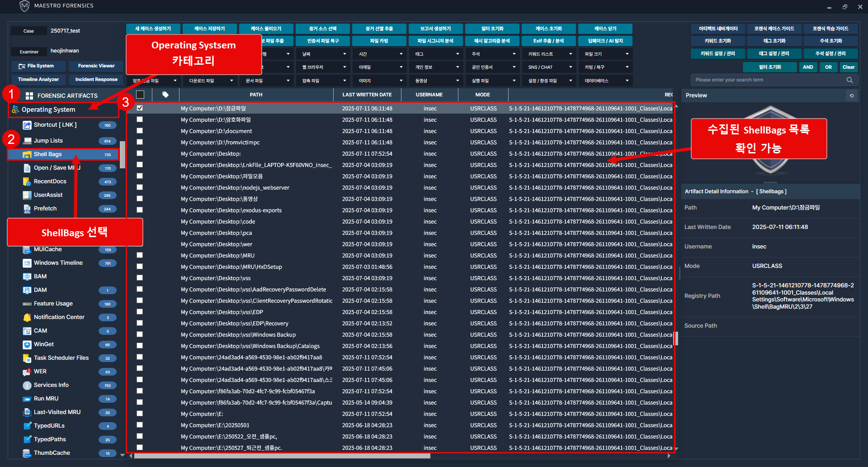Toggle the select-all header checkbox
The height and width of the screenshot is (467, 868).
pyautogui.click(x=140, y=95)
